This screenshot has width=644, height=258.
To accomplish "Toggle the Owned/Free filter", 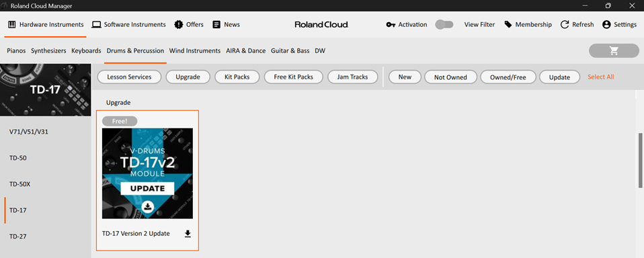I will click(x=508, y=77).
